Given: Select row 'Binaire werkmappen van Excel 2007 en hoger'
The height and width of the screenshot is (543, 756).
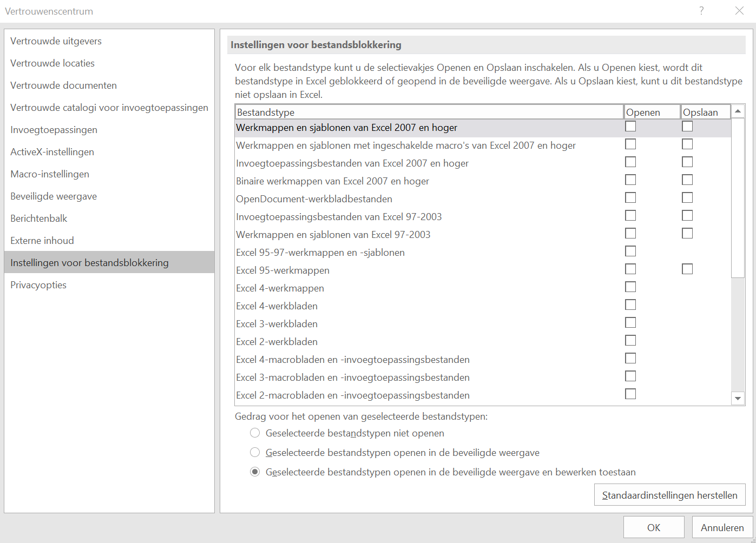Looking at the screenshot, I should pos(483,181).
